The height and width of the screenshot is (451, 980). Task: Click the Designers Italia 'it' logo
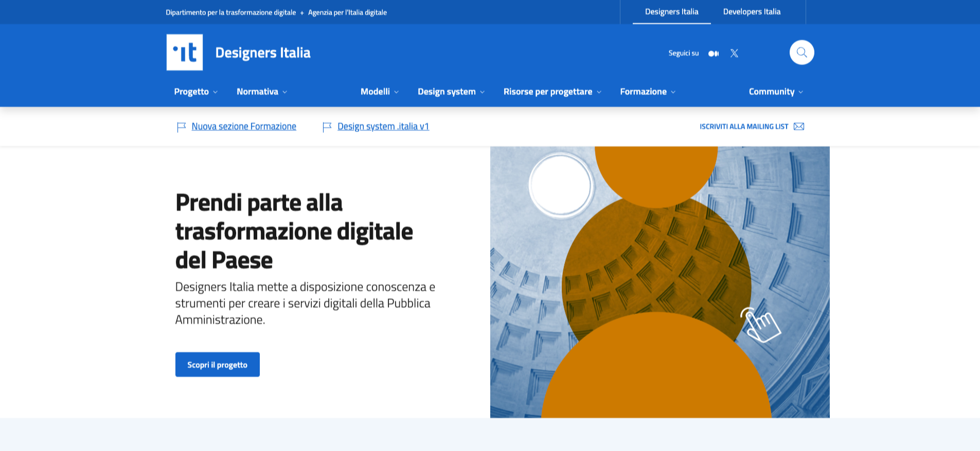click(185, 52)
